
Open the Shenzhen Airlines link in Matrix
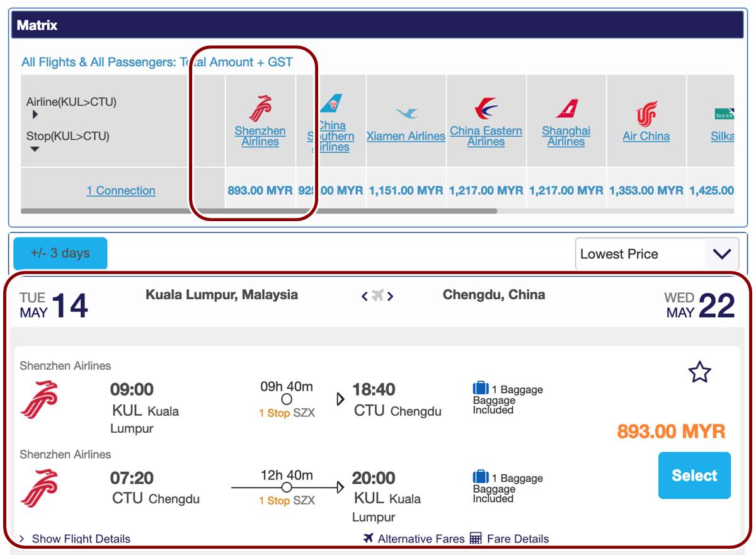click(x=260, y=136)
